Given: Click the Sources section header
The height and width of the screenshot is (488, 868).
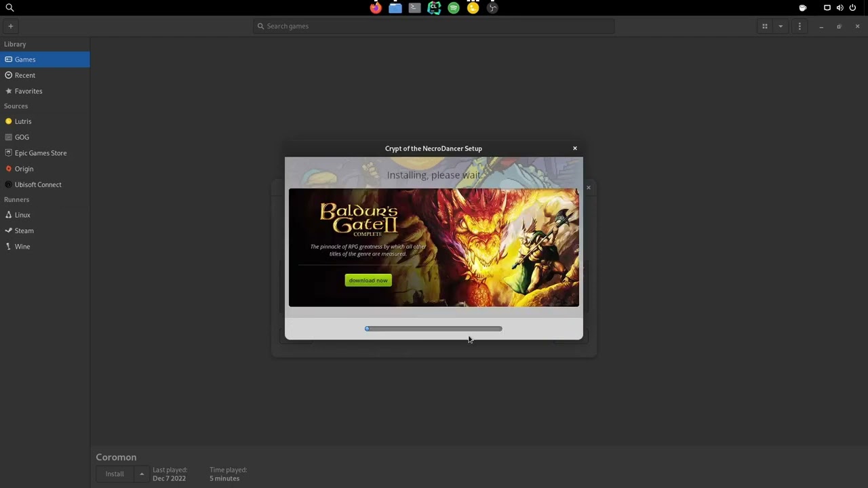Looking at the screenshot, I should (x=16, y=106).
